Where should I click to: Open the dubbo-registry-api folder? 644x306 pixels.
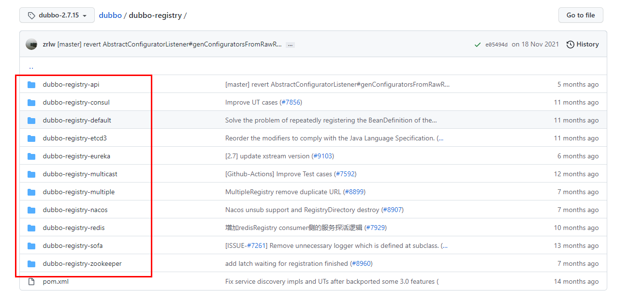[71, 84]
